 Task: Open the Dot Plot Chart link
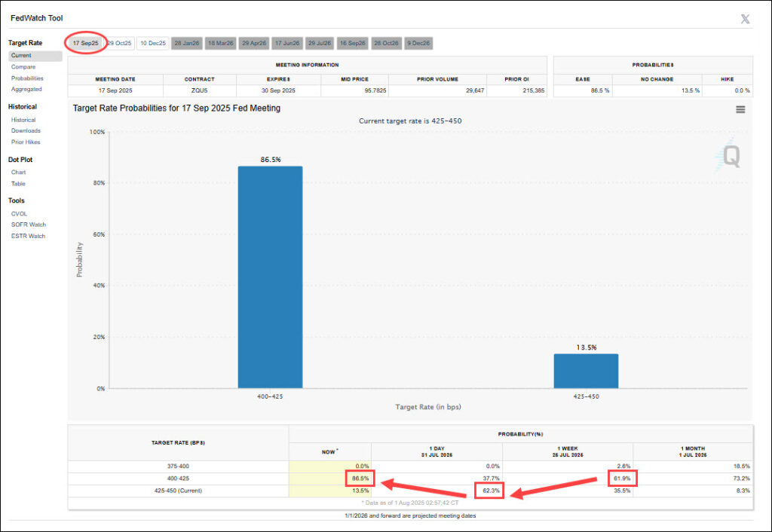click(18, 173)
